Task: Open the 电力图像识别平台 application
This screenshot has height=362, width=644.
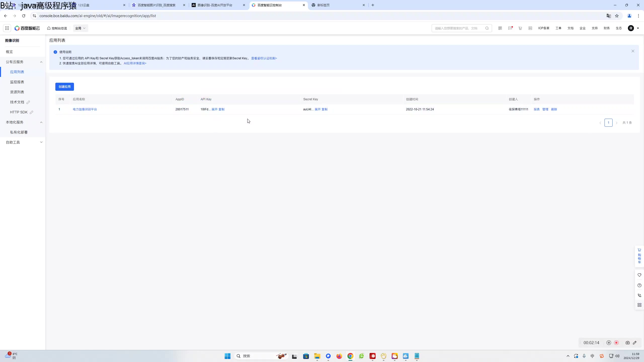Action: (x=85, y=109)
